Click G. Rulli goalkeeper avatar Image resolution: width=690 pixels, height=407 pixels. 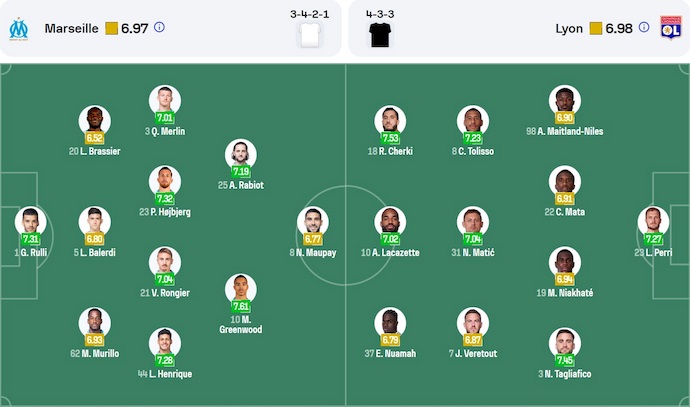tap(30, 221)
